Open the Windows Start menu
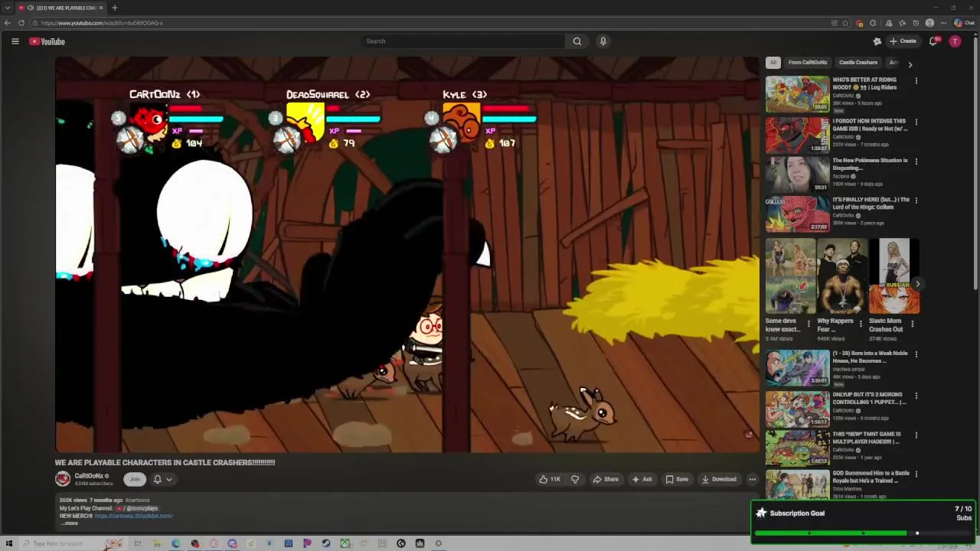The height and width of the screenshot is (551, 980). point(8,543)
